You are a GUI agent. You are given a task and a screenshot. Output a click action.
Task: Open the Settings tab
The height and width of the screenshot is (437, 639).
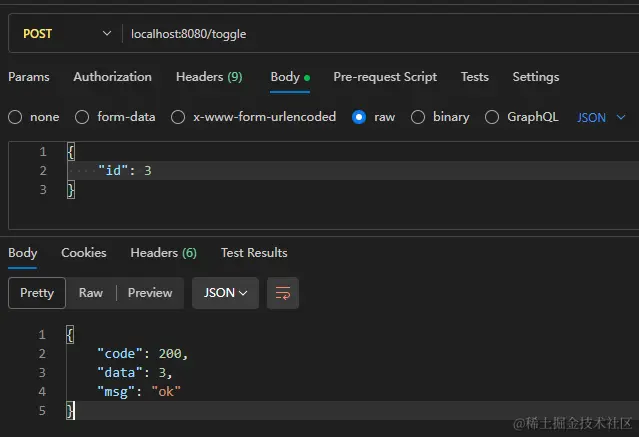535,77
